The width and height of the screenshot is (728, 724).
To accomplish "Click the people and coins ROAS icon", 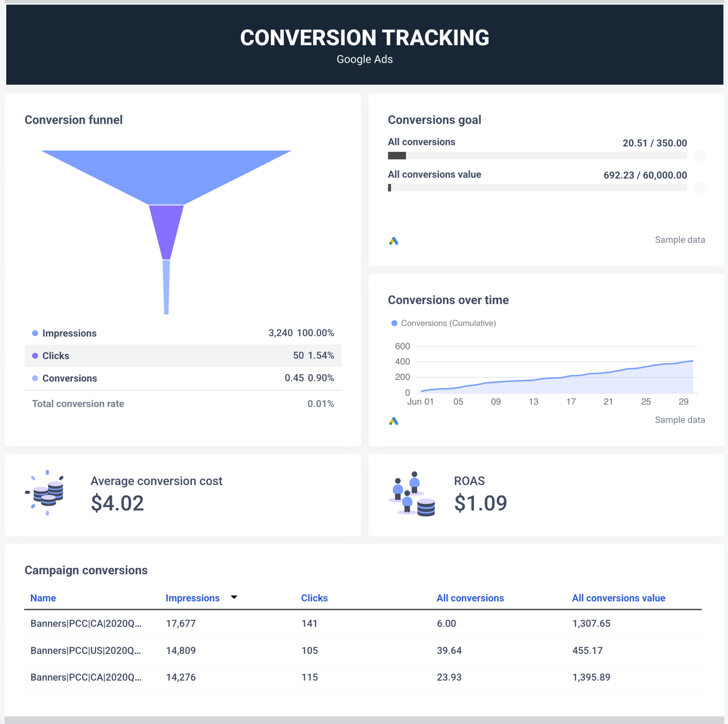I will click(412, 493).
